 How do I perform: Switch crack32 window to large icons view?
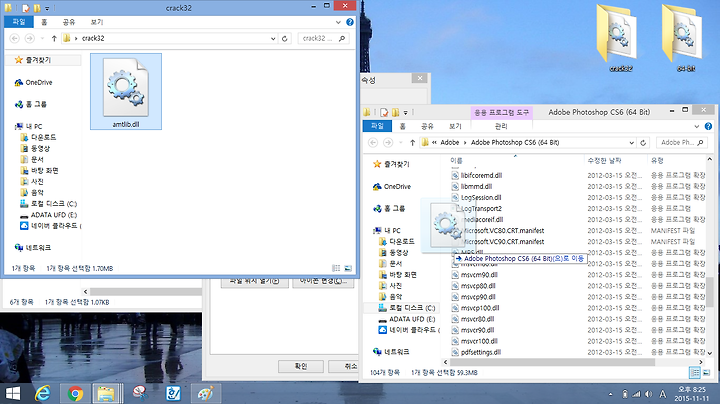click(x=348, y=268)
